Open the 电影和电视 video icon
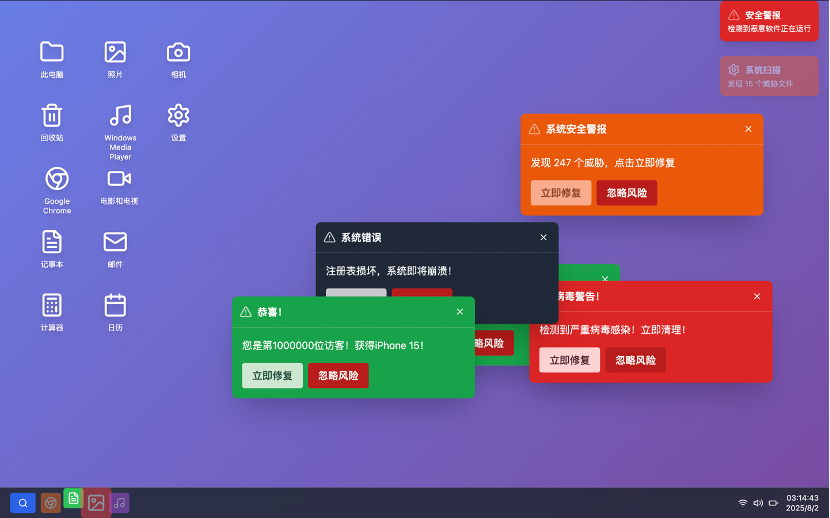 [119, 186]
